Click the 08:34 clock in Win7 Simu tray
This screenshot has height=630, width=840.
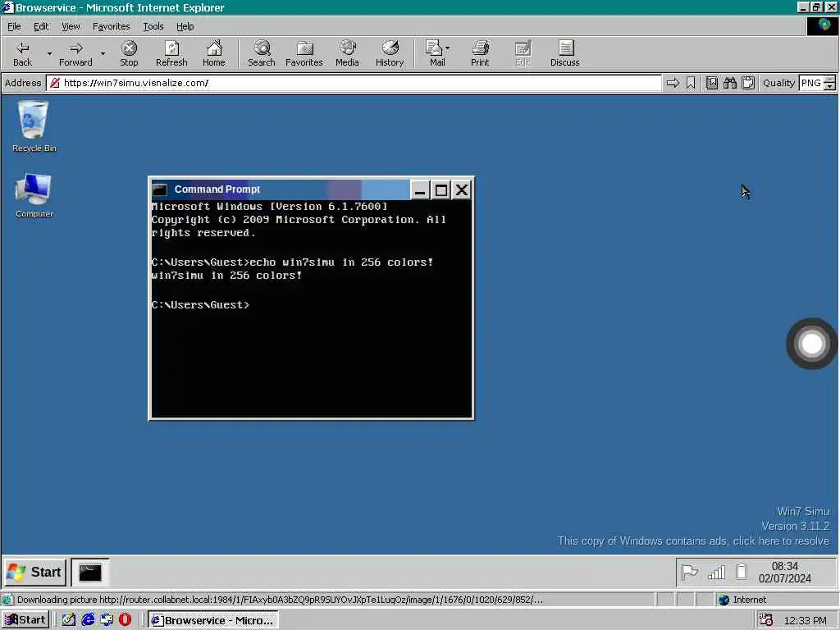click(x=785, y=572)
